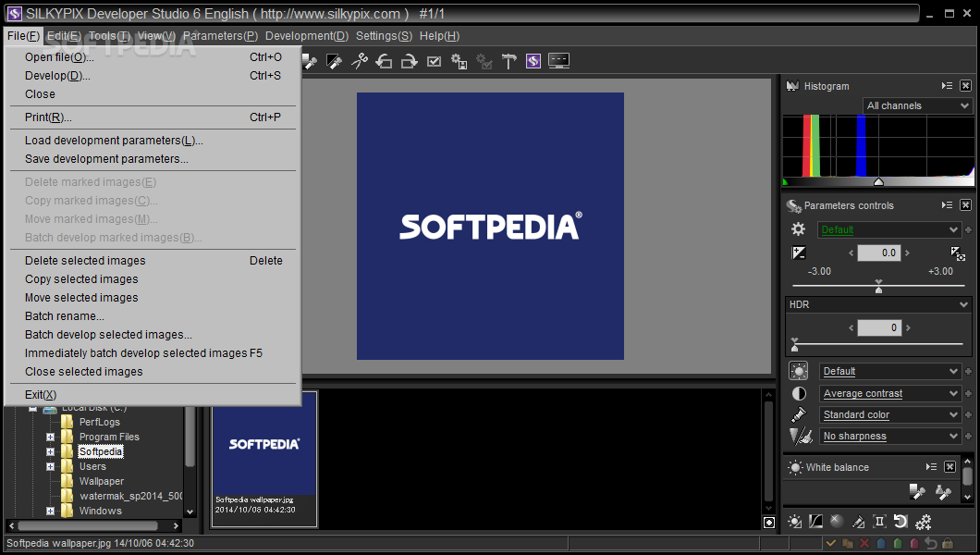
Task: Open the No sharpness dropdown
Action: tap(889, 436)
